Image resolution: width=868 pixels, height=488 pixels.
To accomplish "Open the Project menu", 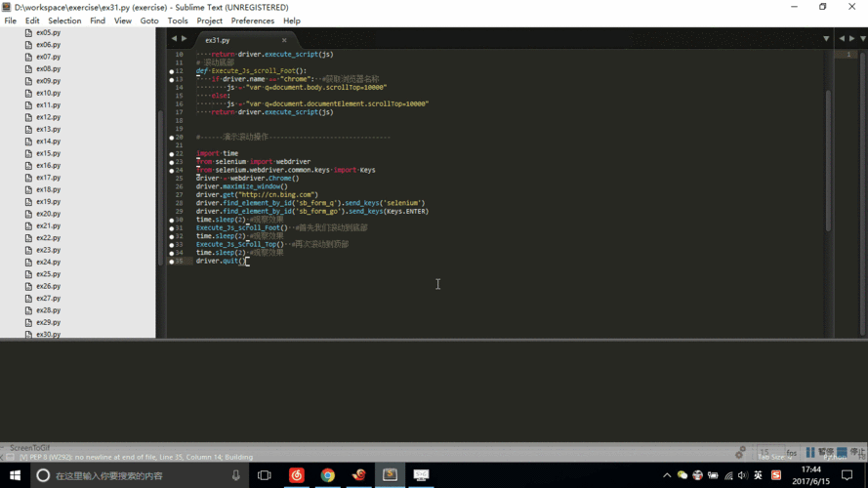I will [x=209, y=20].
